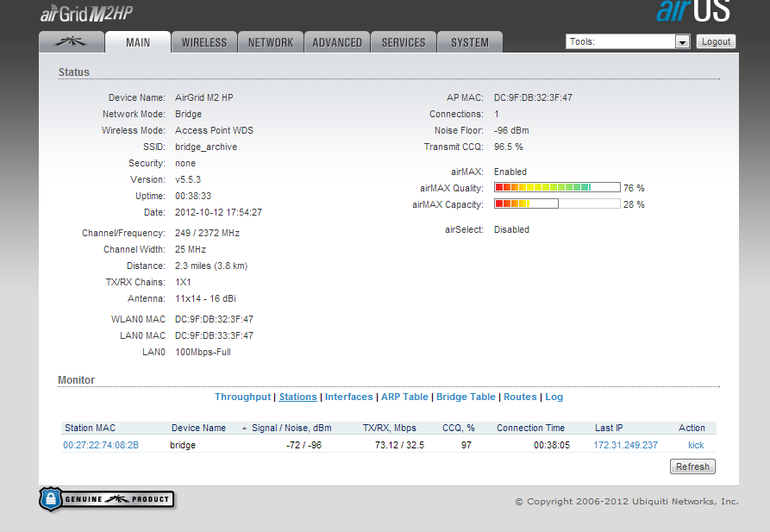Select Noise Floor value -96 dBm
The width and height of the screenshot is (770, 532).
tap(511, 131)
